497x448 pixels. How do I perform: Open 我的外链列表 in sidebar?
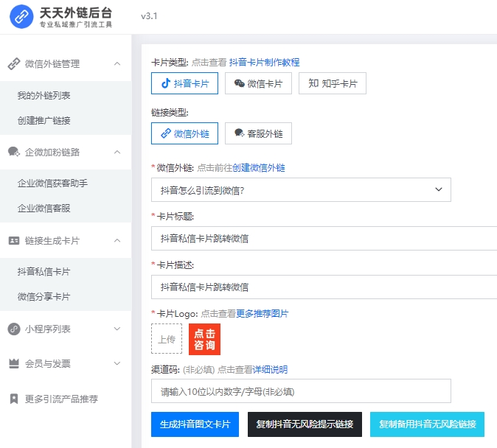[44, 96]
